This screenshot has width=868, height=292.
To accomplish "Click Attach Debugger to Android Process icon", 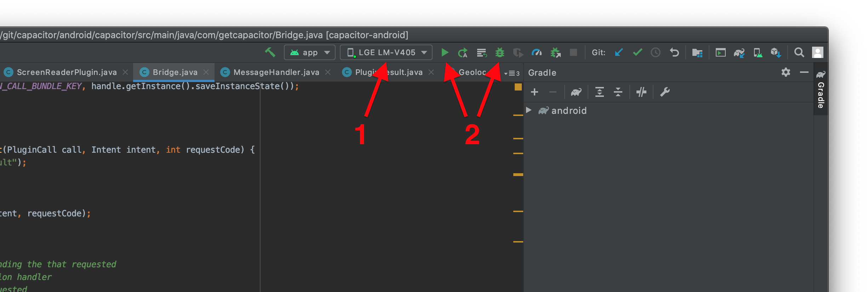I will (555, 53).
